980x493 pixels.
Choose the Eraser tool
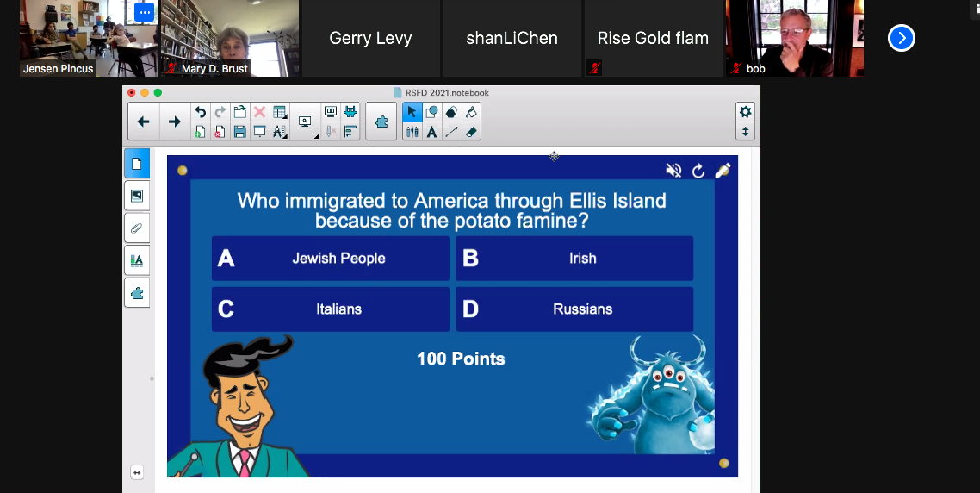[x=471, y=131]
